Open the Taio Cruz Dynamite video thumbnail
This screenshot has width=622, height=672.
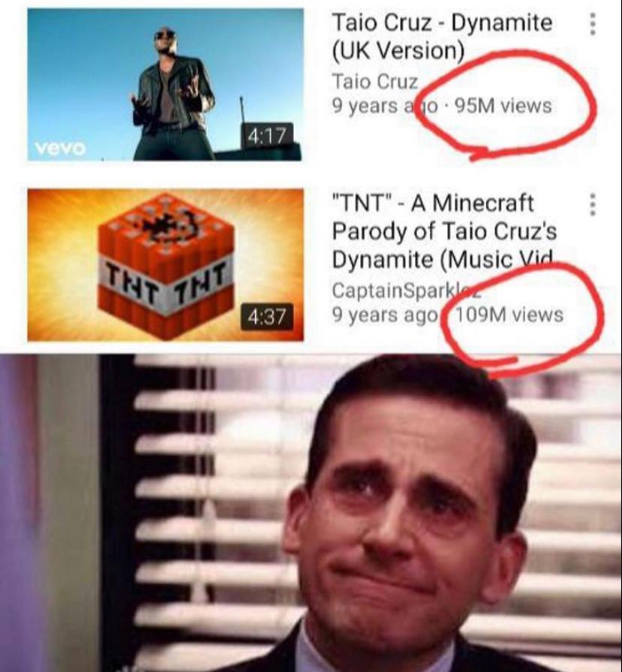(x=165, y=85)
